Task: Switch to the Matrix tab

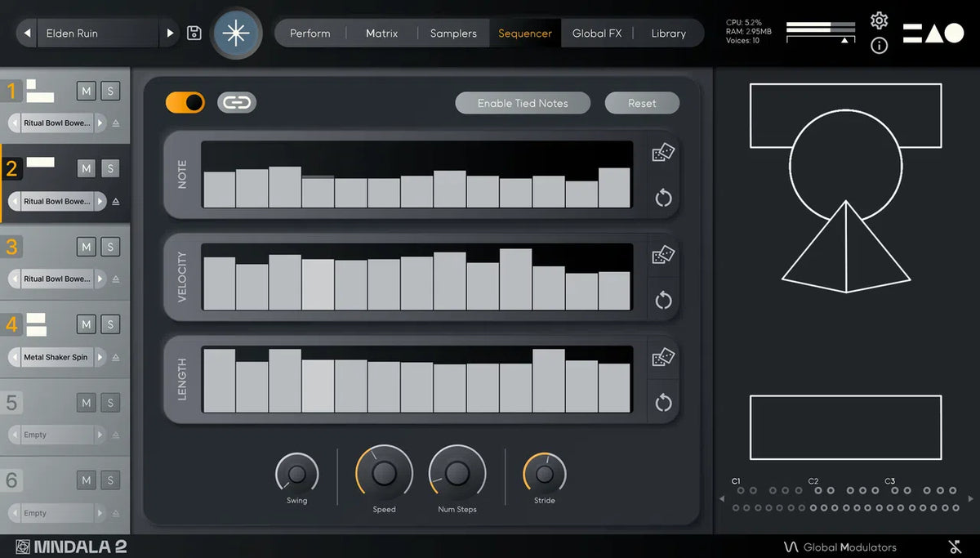Action: point(381,33)
